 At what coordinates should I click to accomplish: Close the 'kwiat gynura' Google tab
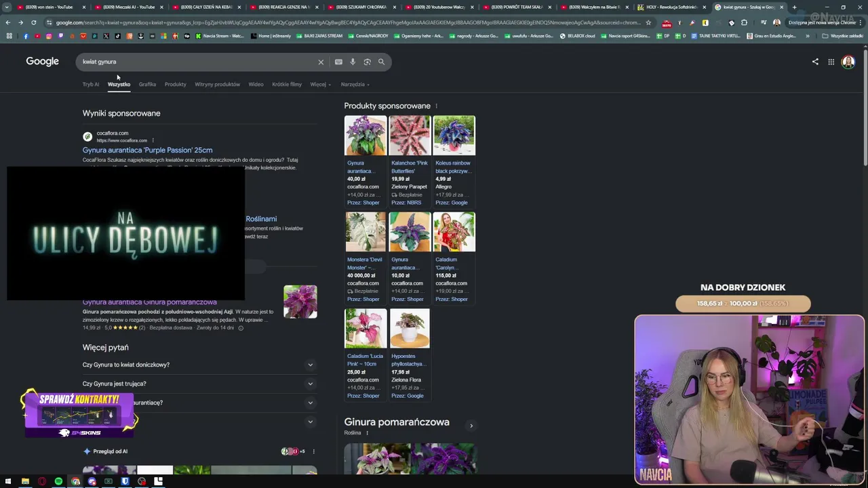(781, 7)
